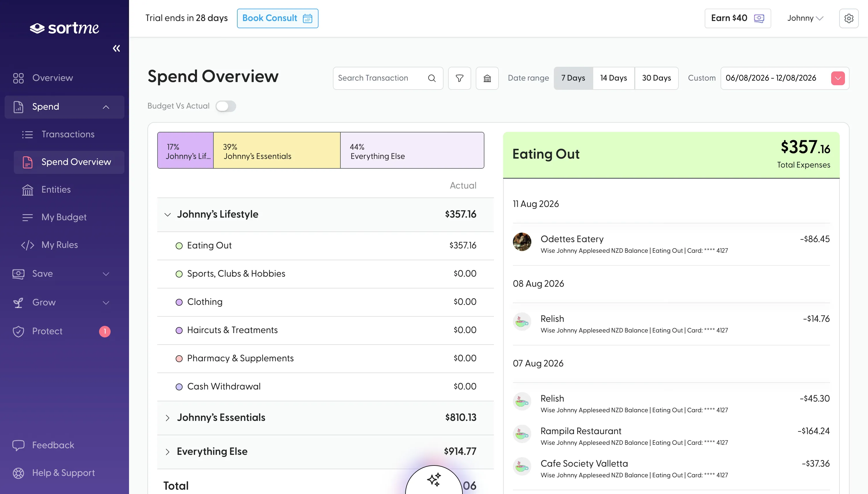
Task: Click the Earn $40 button
Action: pyautogui.click(x=738, y=18)
